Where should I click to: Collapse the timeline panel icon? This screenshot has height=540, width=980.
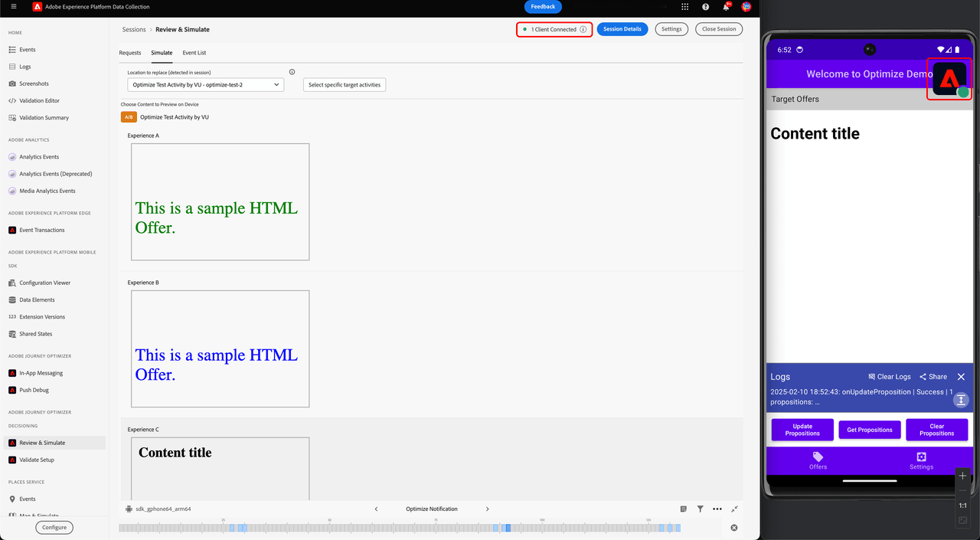point(735,509)
